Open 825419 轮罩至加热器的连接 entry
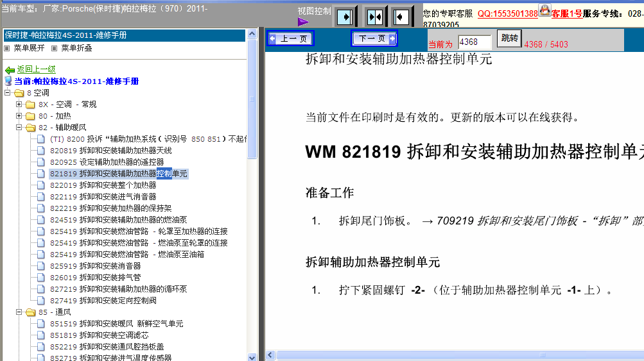The width and height of the screenshot is (644, 361). tap(139, 231)
